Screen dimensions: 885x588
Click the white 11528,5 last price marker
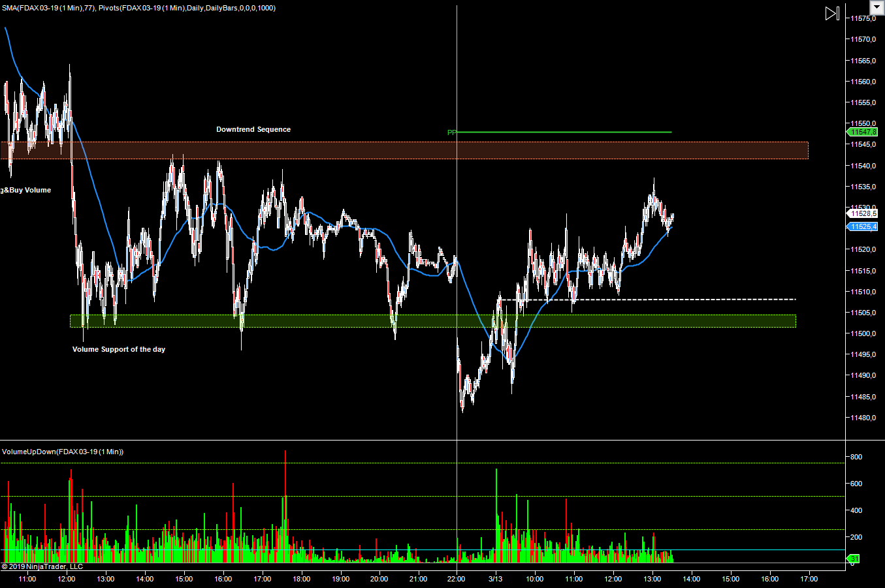coord(863,213)
